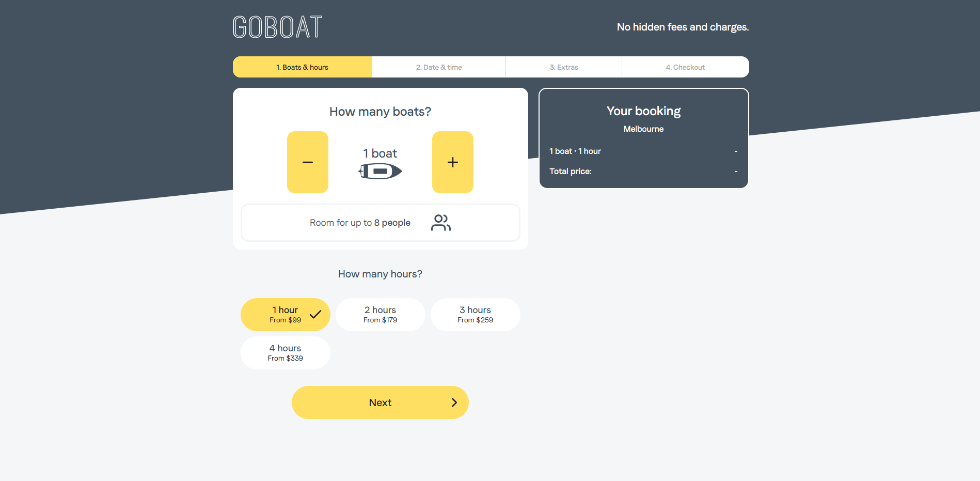The image size is (980, 481).
Task: Choose the 3 hours From $259 option
Action: coord(476,315)
